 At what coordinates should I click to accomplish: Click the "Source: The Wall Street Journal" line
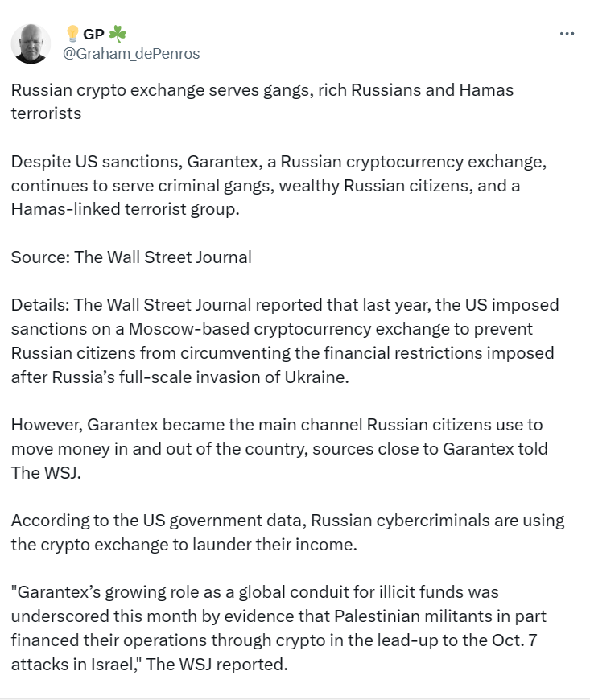pyautogui.click(x=131, y=257)
